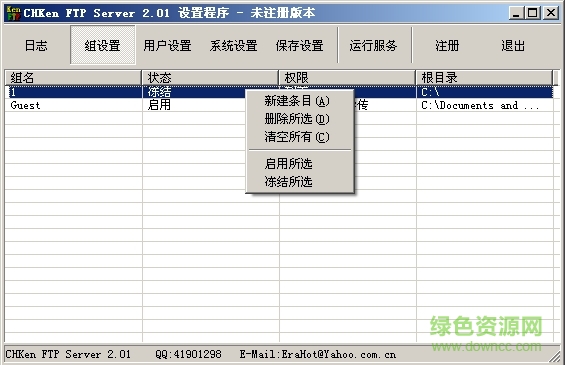565x365 pixels.
Task: Choose 清空所有 (C) from context menu
Action: tap(300, 137)
